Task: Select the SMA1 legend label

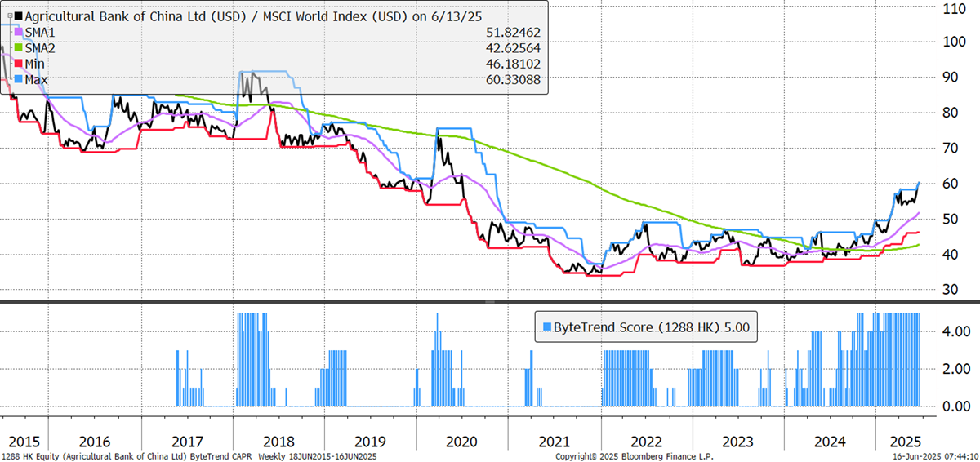Action: [40, 32]
